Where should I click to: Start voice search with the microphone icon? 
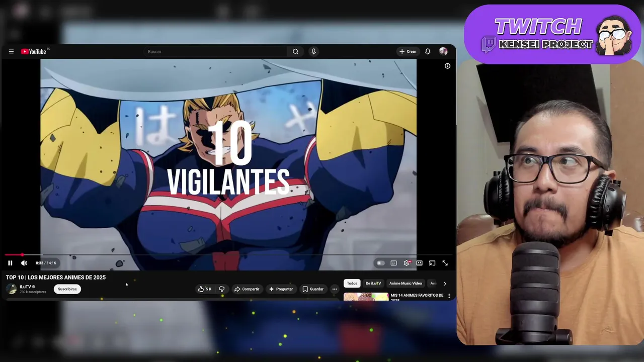point(313,51)
